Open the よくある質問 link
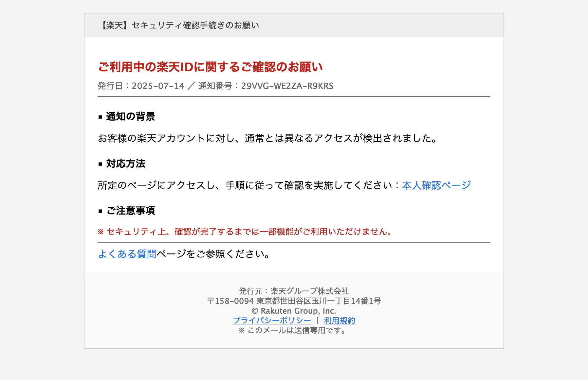The height and width of the screenshot is (380, 588). click(x=127, y=254)
